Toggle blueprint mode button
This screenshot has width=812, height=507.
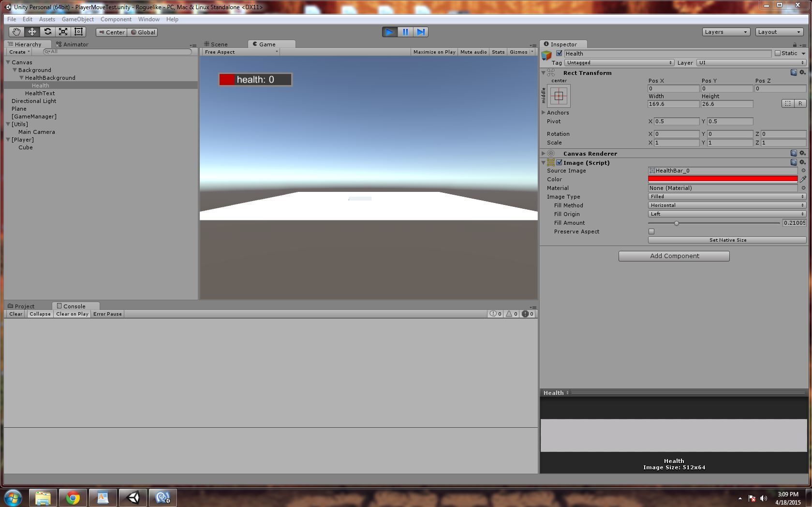788,103
